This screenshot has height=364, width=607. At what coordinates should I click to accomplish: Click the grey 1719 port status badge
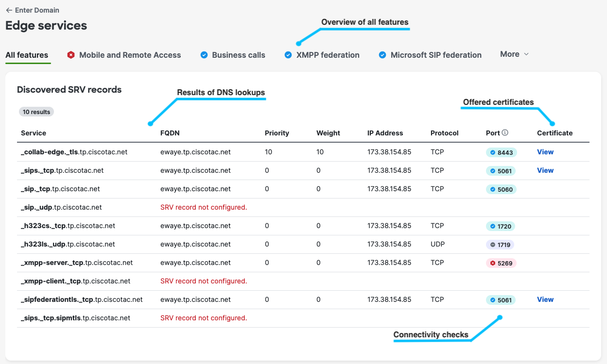point(500,245)
